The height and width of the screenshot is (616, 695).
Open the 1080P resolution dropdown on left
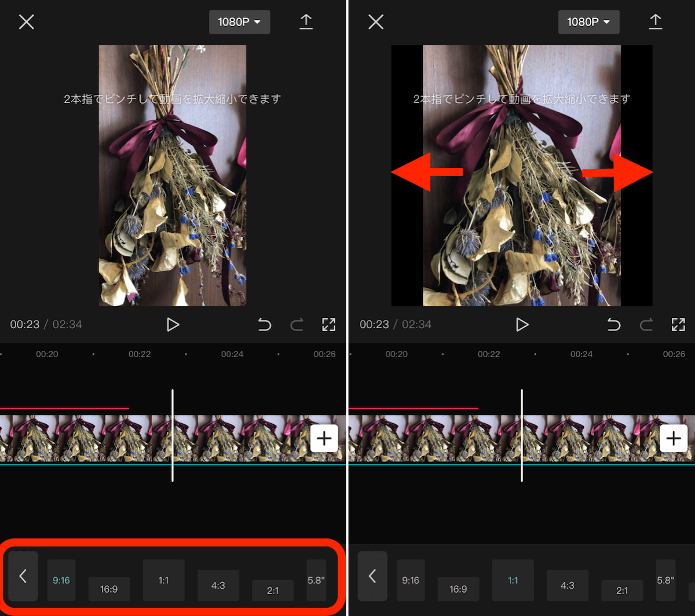click(x=239, y=22)
